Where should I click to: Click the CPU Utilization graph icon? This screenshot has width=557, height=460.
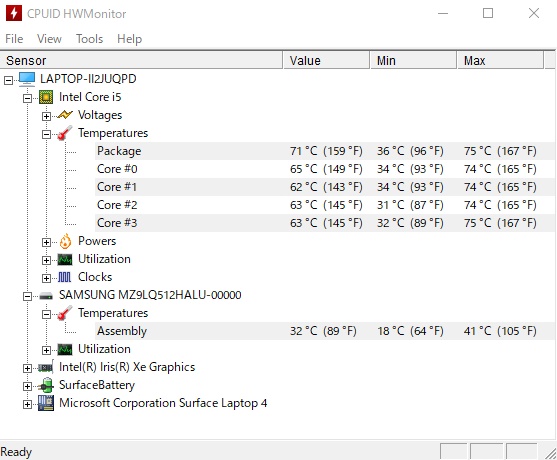(x=65, y=259)
